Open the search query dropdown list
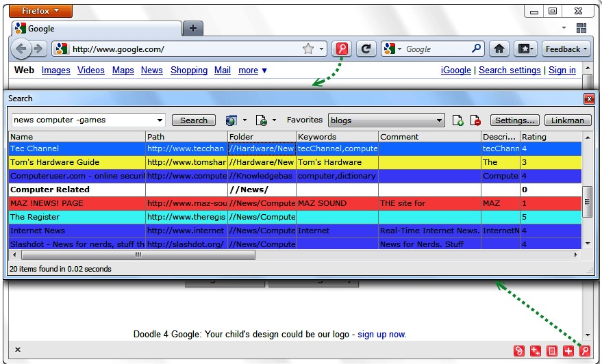The width and height of the screenshot is (602, 364). [x=160, y=120]
